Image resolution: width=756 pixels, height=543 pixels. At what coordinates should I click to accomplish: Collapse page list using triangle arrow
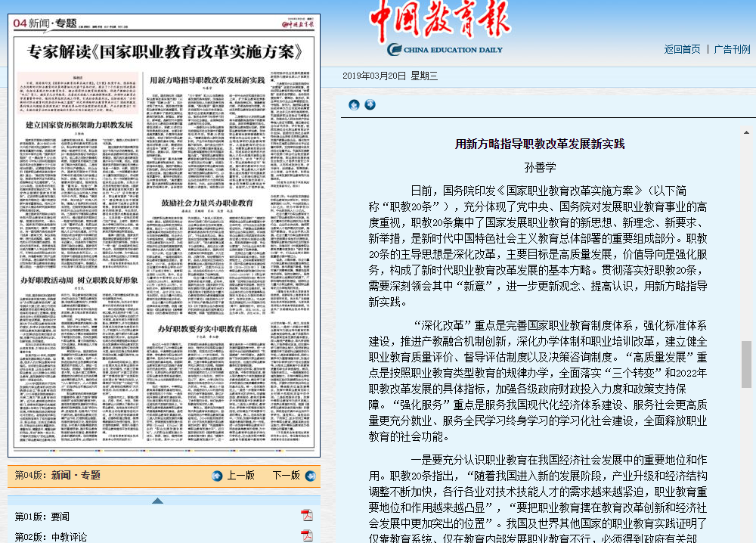(157, 501)
